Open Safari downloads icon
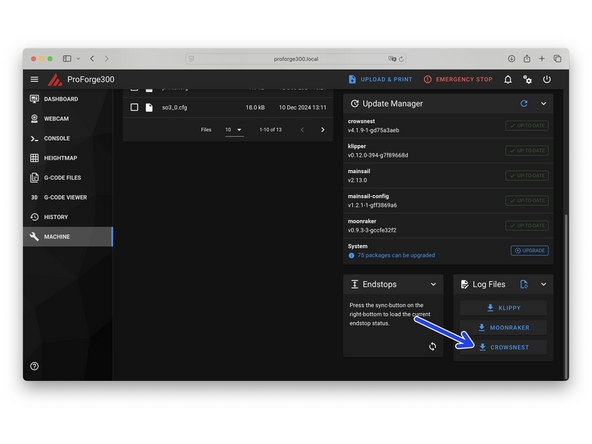 (511, 59)
